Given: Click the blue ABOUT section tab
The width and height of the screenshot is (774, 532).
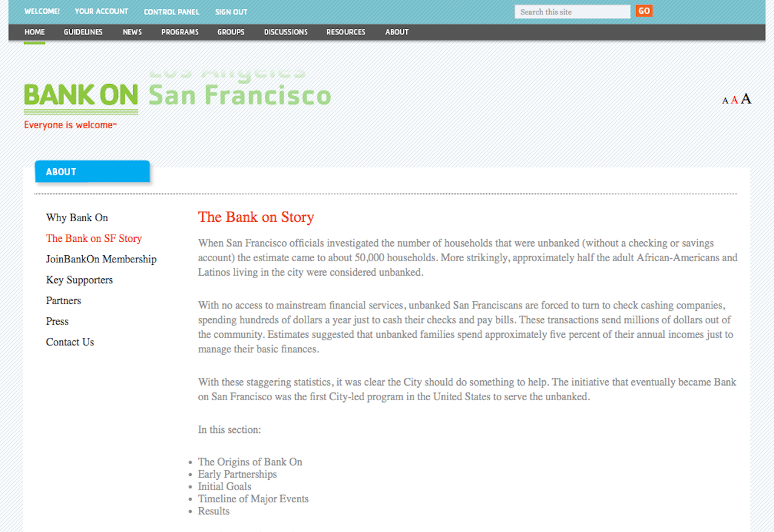Looking at the screenshot, I should (x=92, y=172).
